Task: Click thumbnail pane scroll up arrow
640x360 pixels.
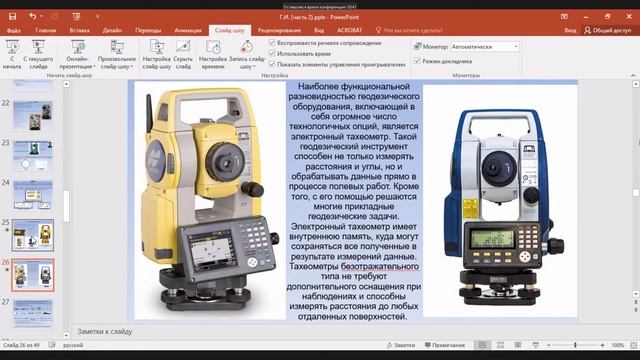Action: pos(67,84)
